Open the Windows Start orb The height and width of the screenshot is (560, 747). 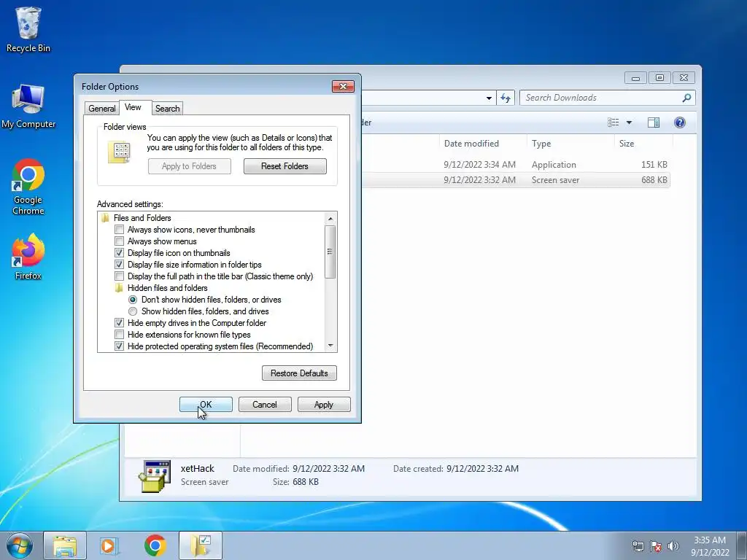[20, 545]
